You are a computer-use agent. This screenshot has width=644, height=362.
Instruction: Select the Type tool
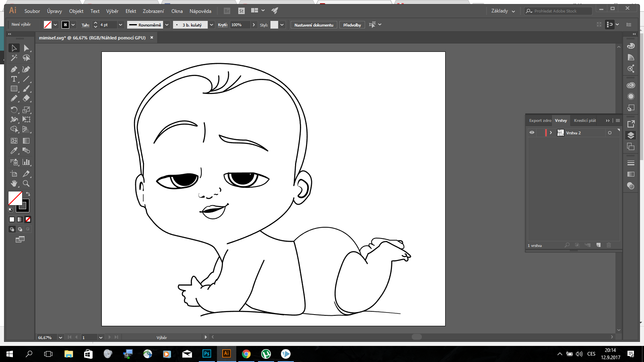click(x=14, y=79)
